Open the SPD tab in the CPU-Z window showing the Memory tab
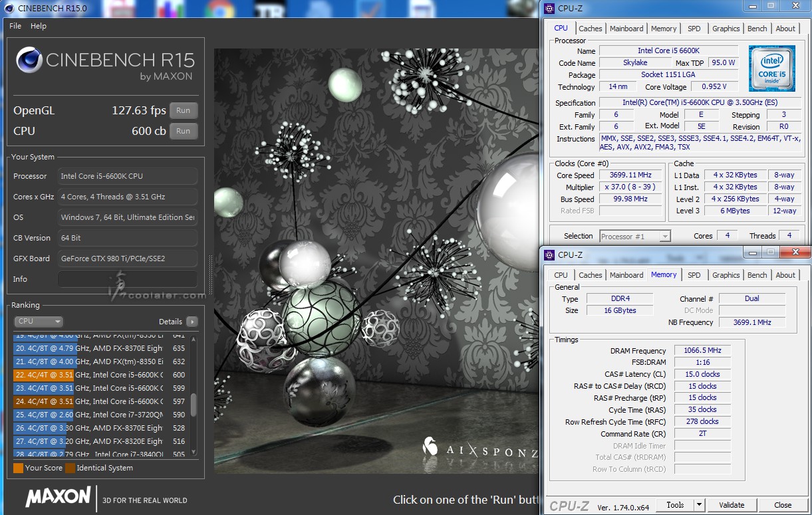 point(694,275)
